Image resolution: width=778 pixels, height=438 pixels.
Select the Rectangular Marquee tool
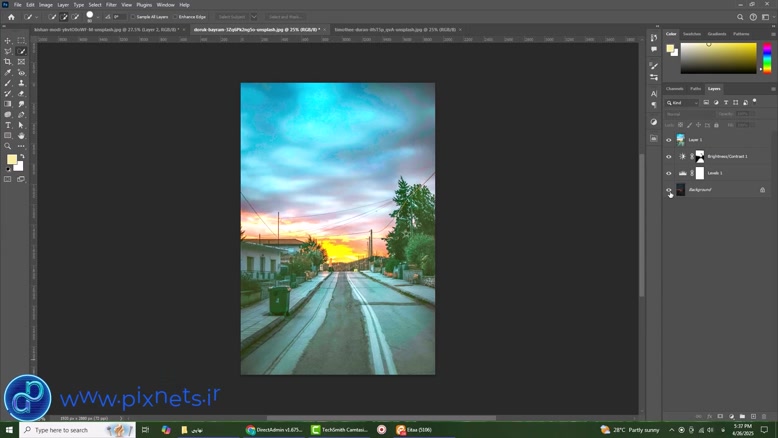[x=21, y=41]
